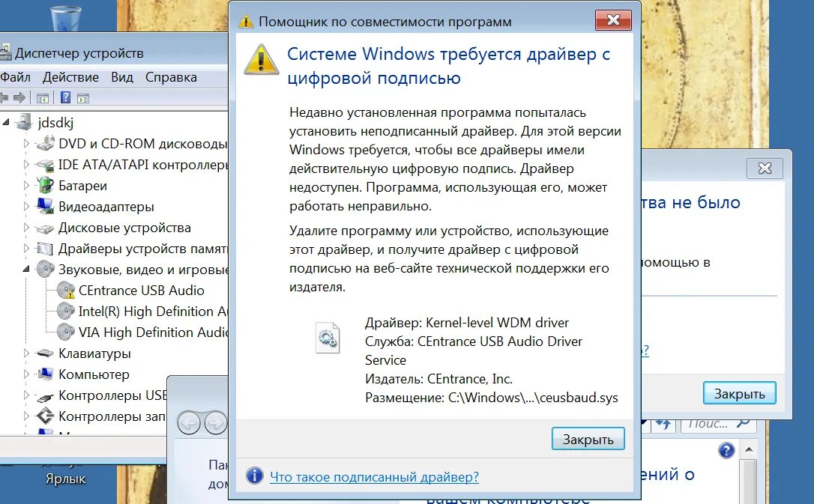Select Intel(R) High Definition Audio device
This screenshot has width=814, height=504.
[153, 311]
